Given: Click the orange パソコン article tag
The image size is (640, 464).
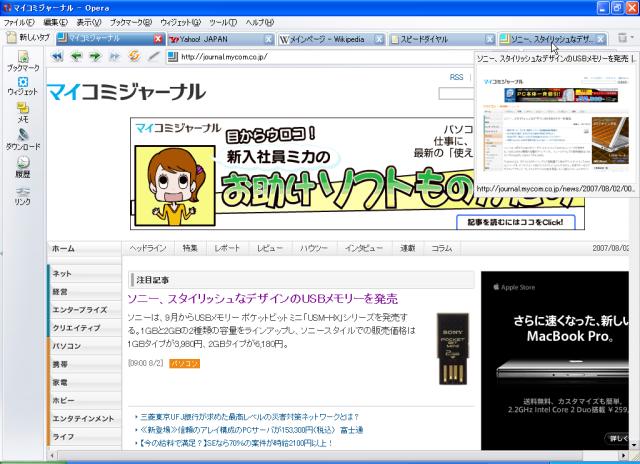Looking at the screenshot, I should tap(184, 363).
